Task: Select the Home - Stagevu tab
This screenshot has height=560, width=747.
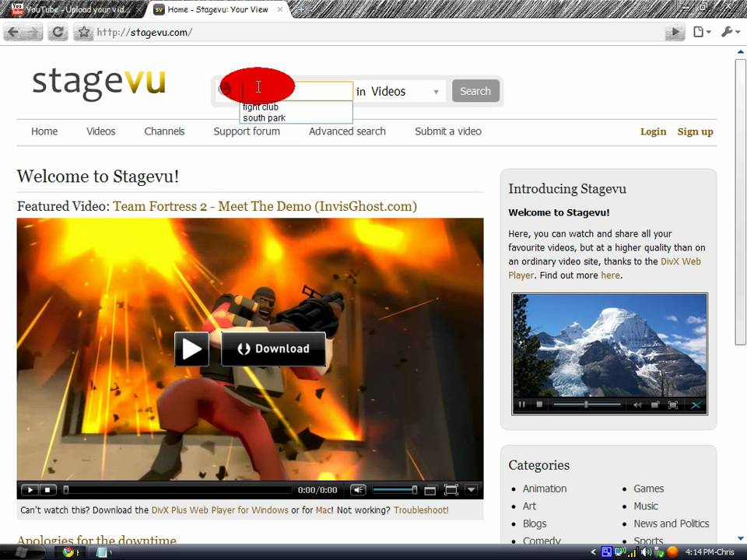Action: click(218, 9)
